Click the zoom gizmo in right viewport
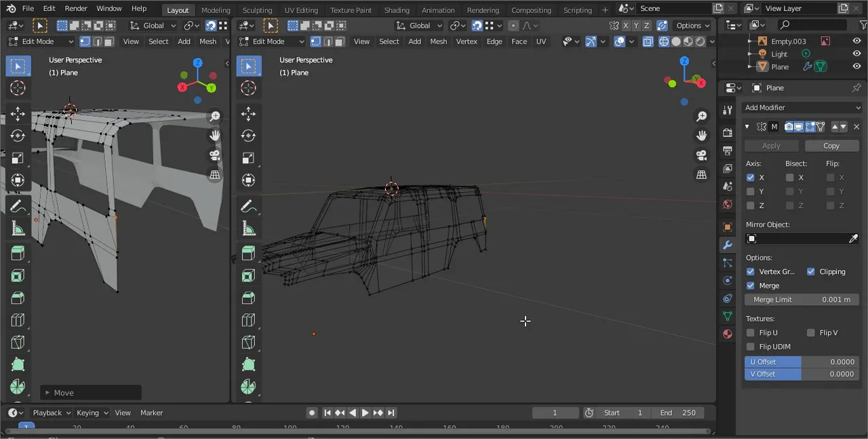Viewport: 868px width, 439px height. coord(702,117)
